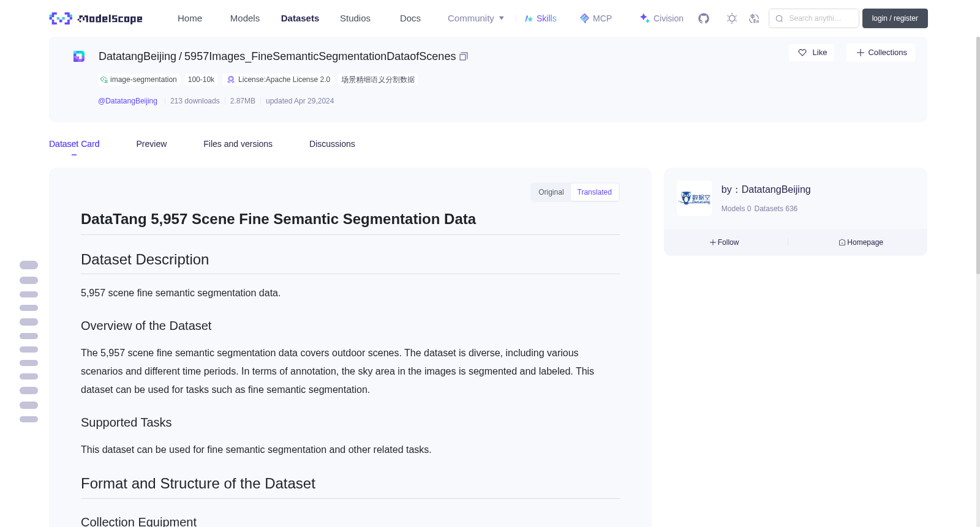This screenshot has width=980, height=527.
Task: Open the MCP page
Action: point(595,18)
